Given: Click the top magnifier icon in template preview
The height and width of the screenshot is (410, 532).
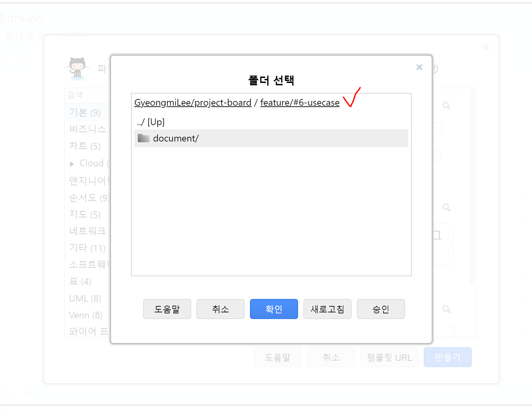Looking at the screenshot, I should click(446, 106).
